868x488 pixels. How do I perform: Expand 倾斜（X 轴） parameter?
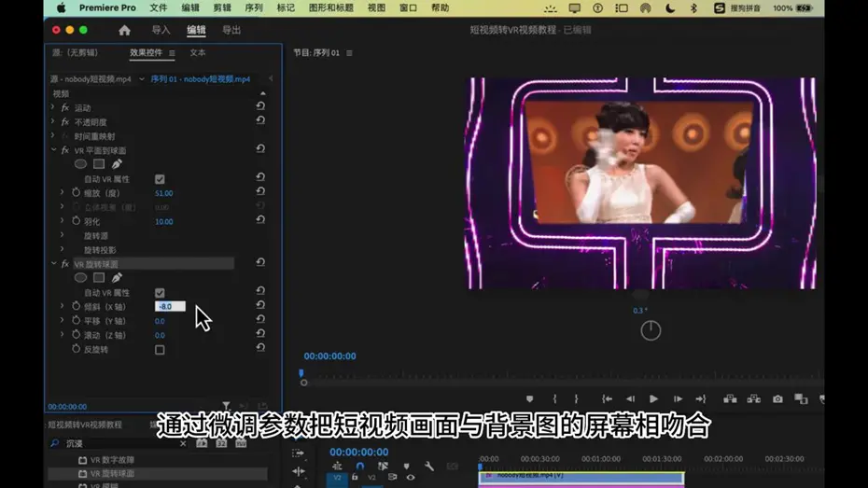pyautogui.click(x=63, y=306)
